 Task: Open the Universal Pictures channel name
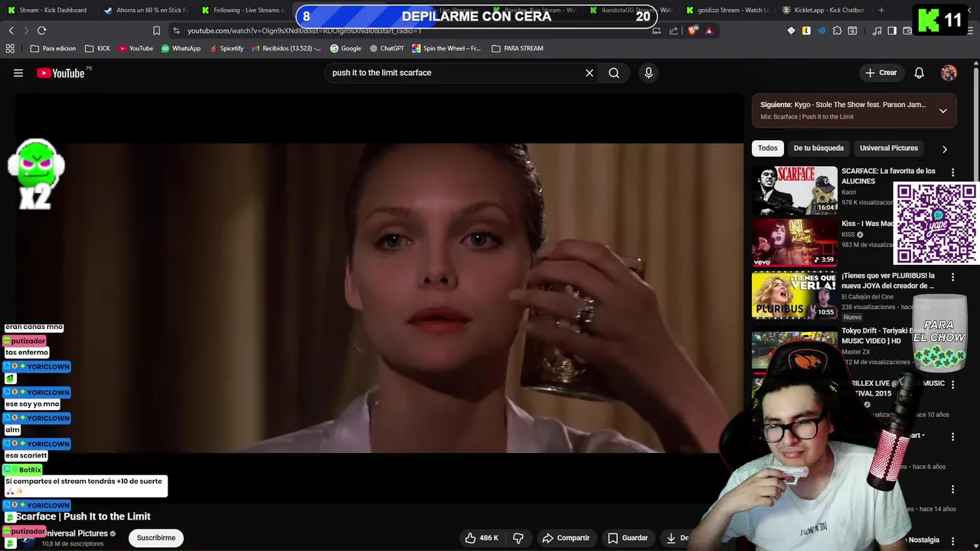(x=77, y=533)
